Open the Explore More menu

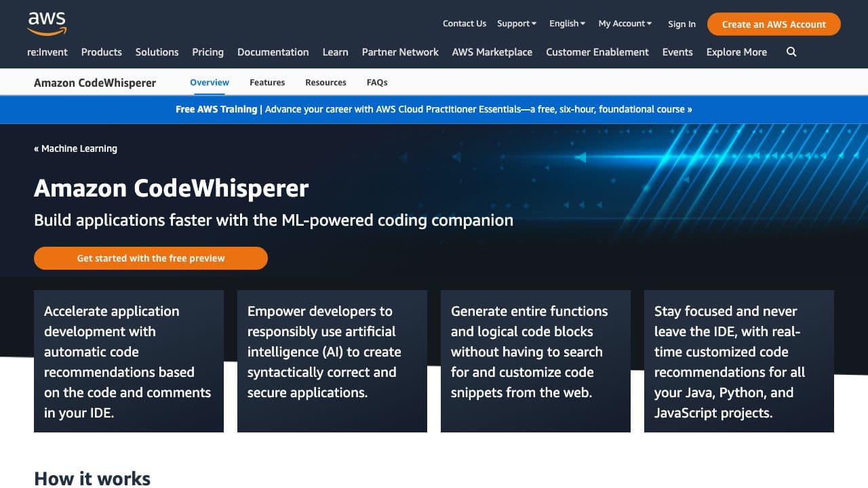pos(736,52)
